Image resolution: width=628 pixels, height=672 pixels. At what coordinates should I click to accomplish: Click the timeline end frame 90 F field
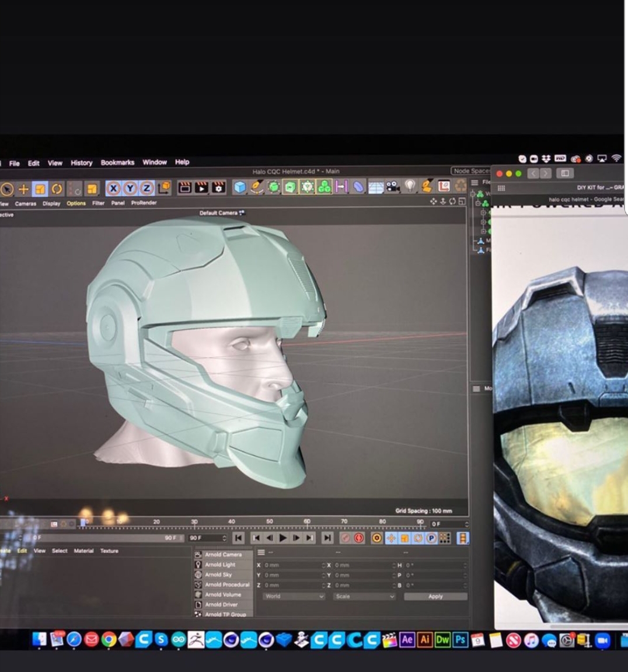point(207,538)
